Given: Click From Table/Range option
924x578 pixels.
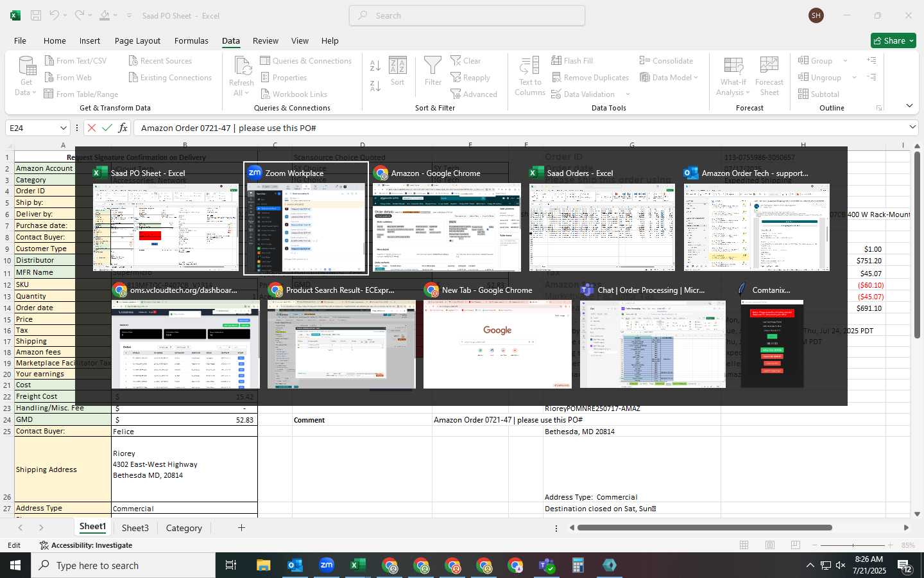Looking at the screenshot, I should click(x=81, y=94).
